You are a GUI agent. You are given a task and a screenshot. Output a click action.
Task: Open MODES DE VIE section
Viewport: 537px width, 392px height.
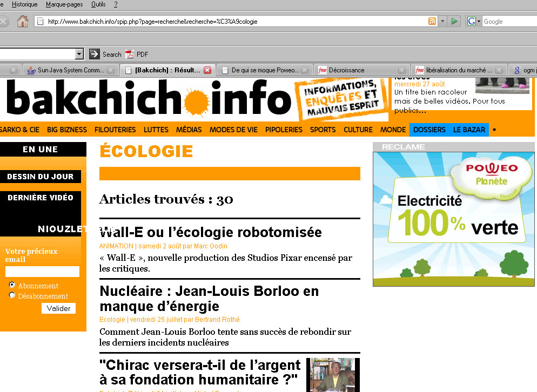[x=233, y=130]
